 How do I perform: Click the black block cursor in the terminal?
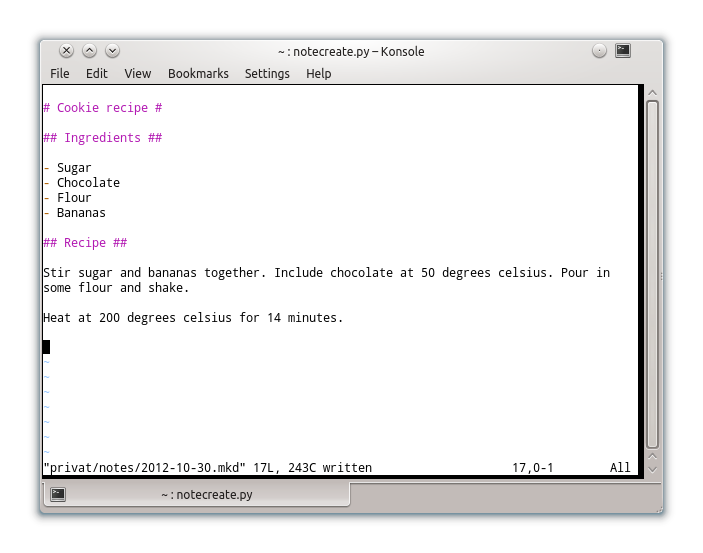47,347
